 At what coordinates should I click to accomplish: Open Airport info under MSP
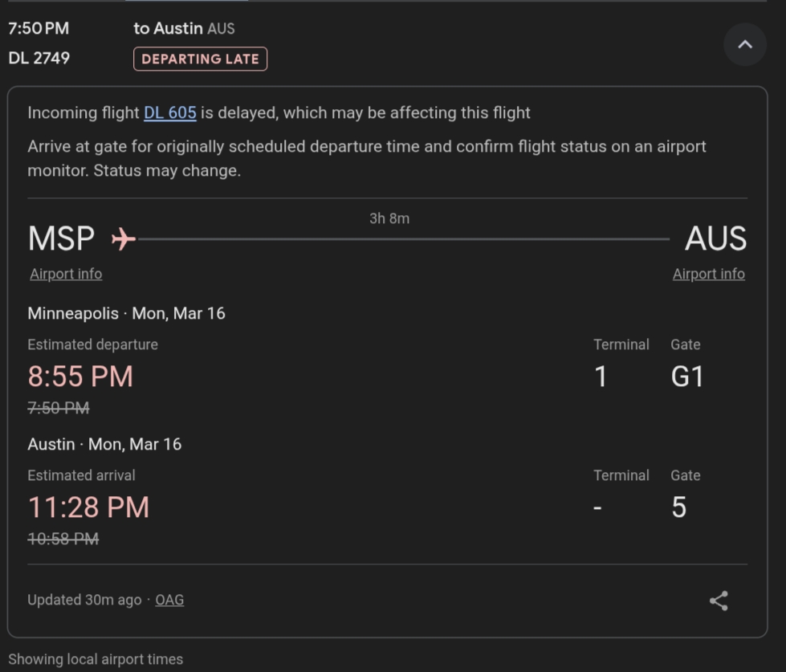66,274
